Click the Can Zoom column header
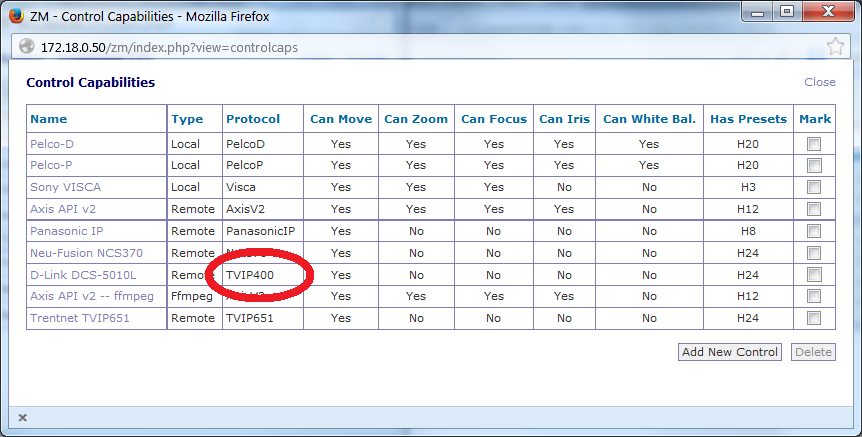862x437 pixels. [416, 119]
